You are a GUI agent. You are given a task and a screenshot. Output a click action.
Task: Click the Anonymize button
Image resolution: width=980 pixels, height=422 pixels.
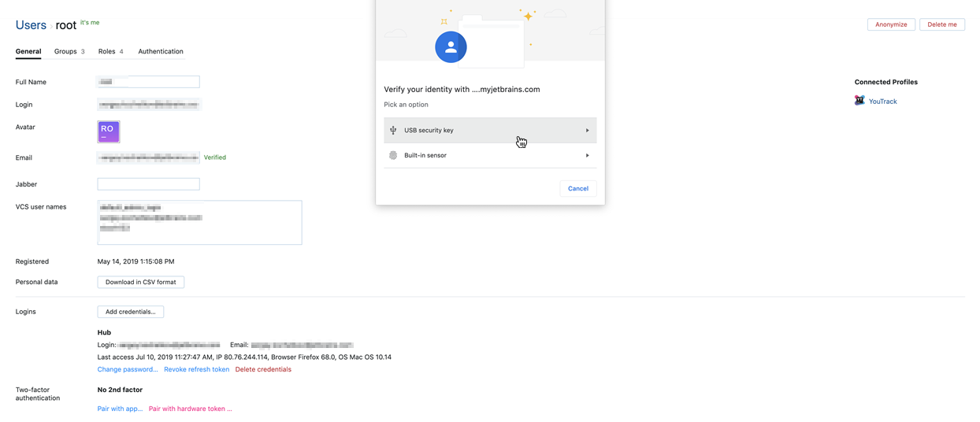click(x=891, y=24)
